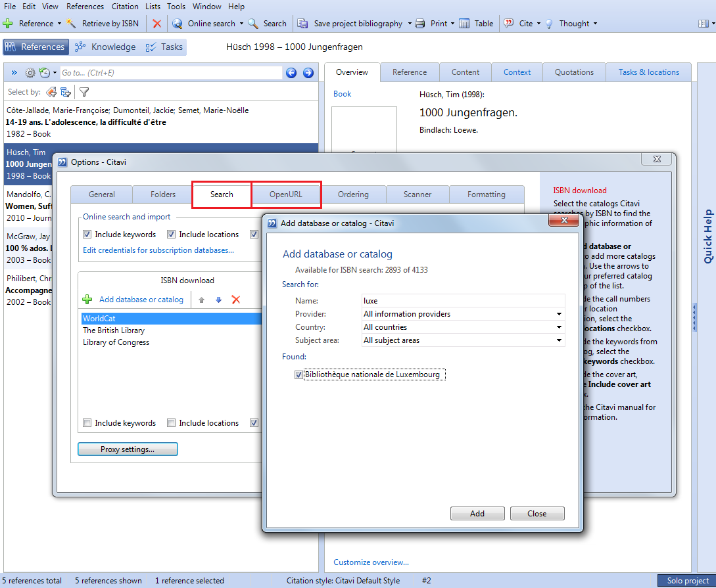Click Close in the Add database dialog

point(537,514)
